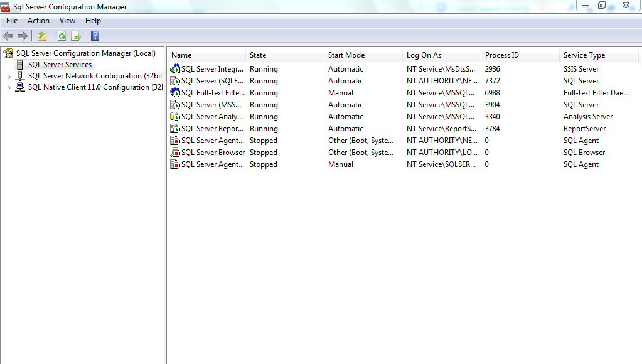Open the Action menu
The image size is (642, 364).
(38, 21)
